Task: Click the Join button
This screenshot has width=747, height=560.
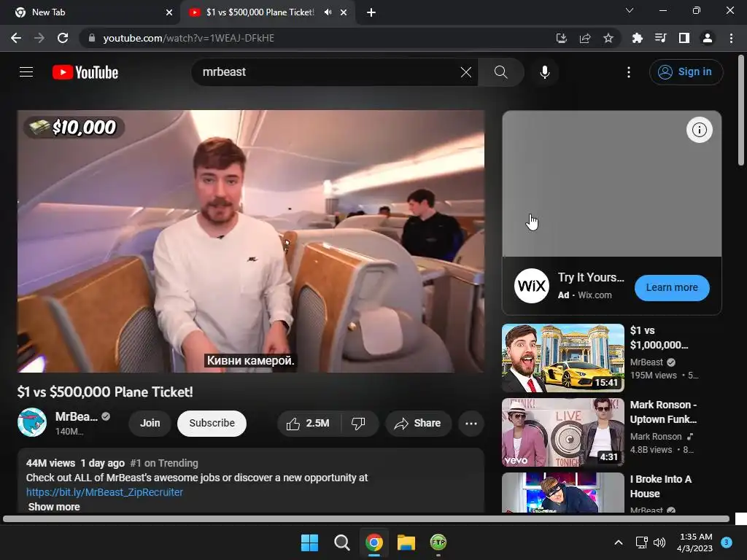Action: point(150,423)
